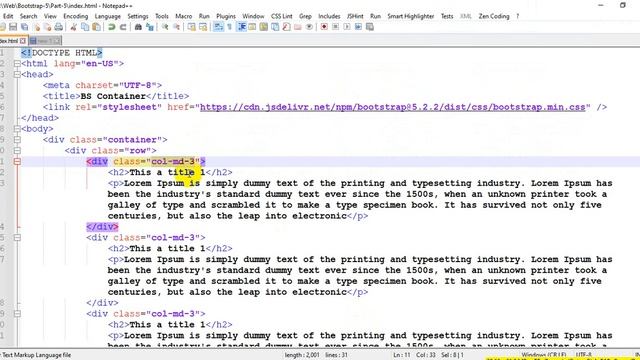This screenshot has height=360, width=640.
Task: Toggle Show All Characters pilcrow icon
Action: tap(229, 27)
